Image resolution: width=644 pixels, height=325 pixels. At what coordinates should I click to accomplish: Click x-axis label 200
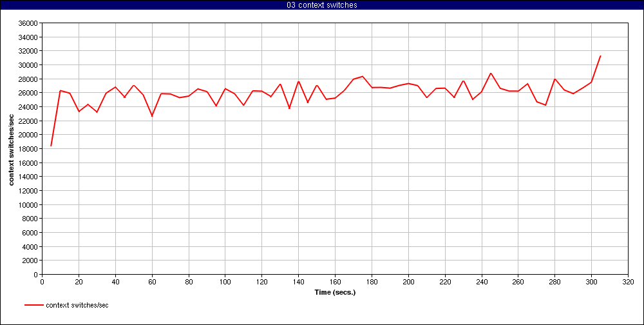pos(408,282)
